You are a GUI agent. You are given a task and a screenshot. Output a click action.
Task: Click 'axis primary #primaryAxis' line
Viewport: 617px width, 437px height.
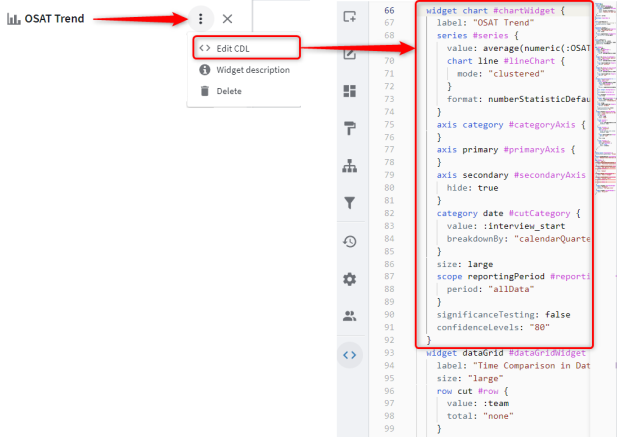[506, 150]
